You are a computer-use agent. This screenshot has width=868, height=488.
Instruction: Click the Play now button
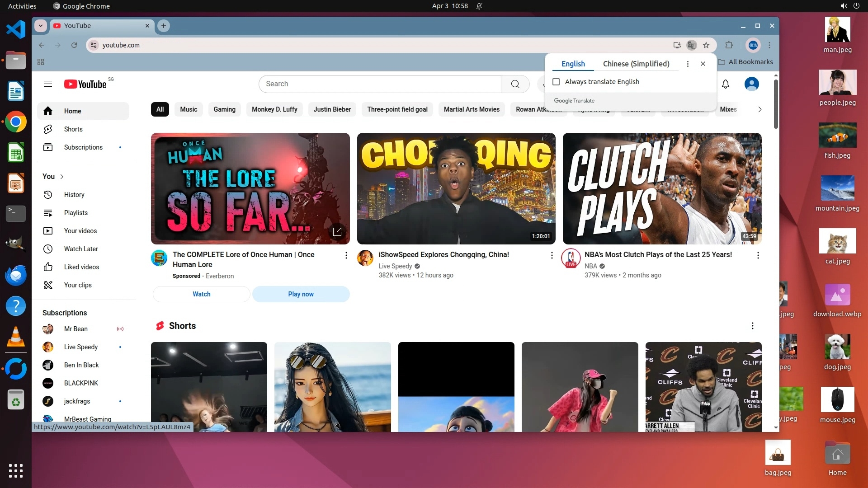point(301,294)
